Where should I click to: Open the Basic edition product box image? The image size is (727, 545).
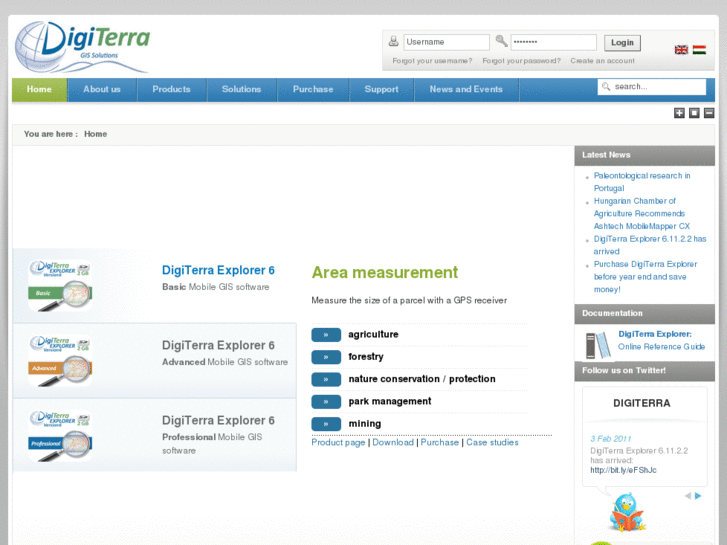[60, 286]
